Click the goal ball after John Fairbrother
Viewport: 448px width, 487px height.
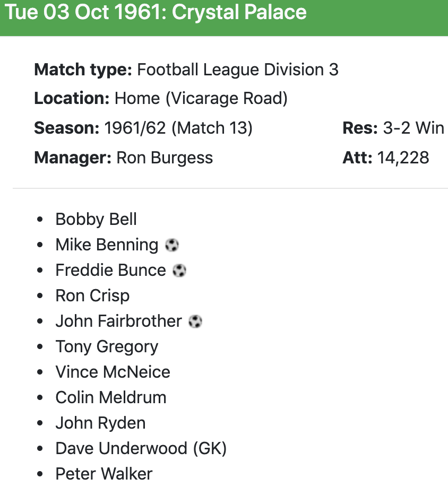click(x=196, y=321)
